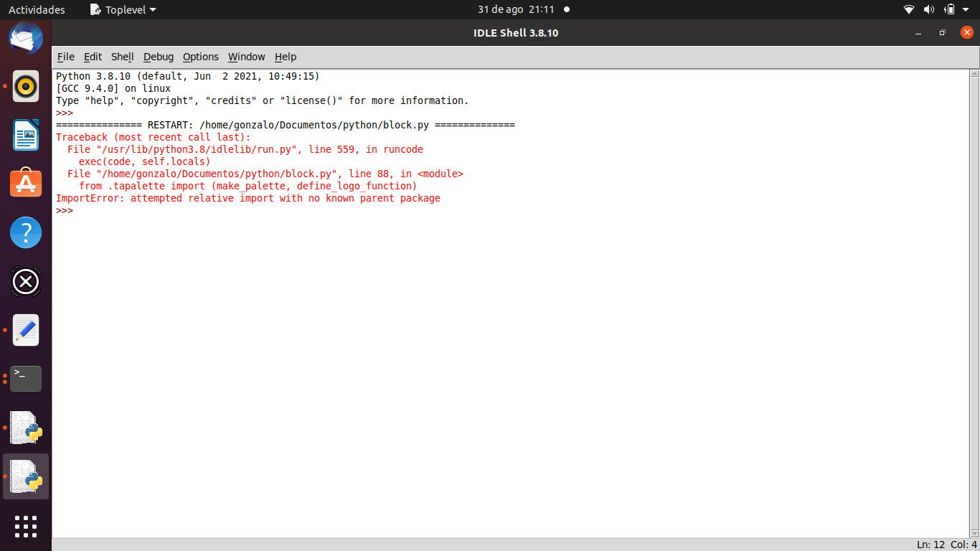Open the Help question mark icon
The height and width of the screenshot is (551, 980).
click(26, 232)
